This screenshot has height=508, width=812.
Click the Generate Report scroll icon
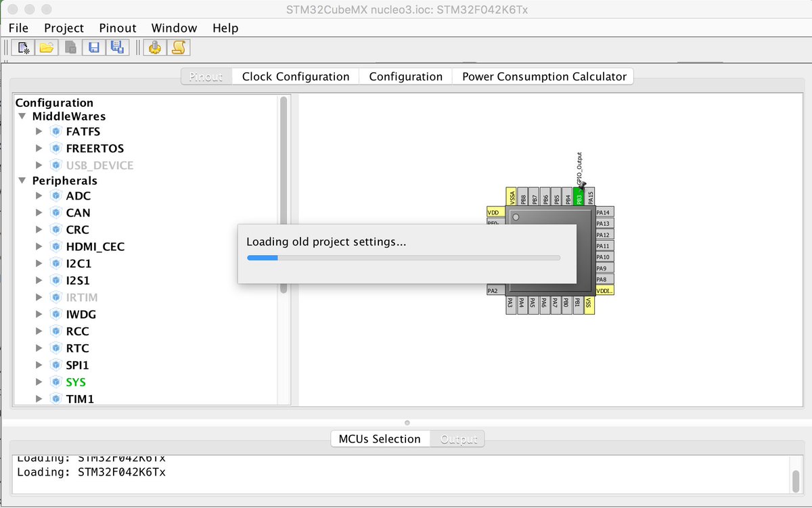coord(179,47)
